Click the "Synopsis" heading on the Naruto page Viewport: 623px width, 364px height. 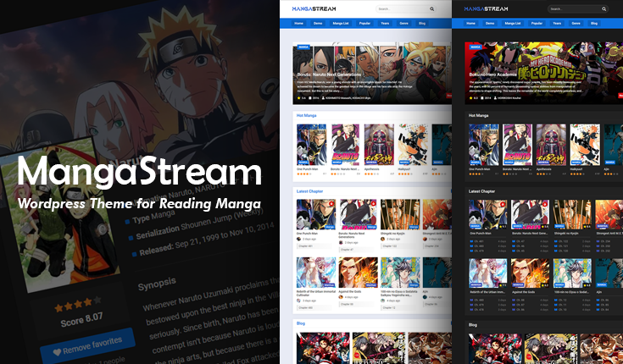pyautogui.click(x=157, y=284)
